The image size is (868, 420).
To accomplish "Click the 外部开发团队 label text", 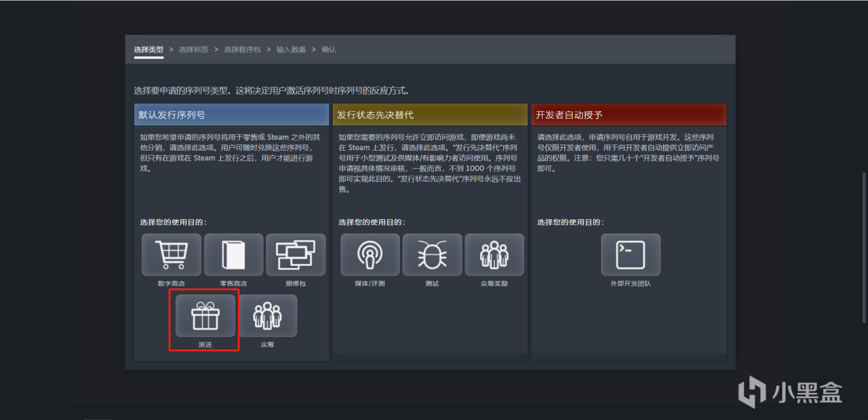I will coord(631,284).
